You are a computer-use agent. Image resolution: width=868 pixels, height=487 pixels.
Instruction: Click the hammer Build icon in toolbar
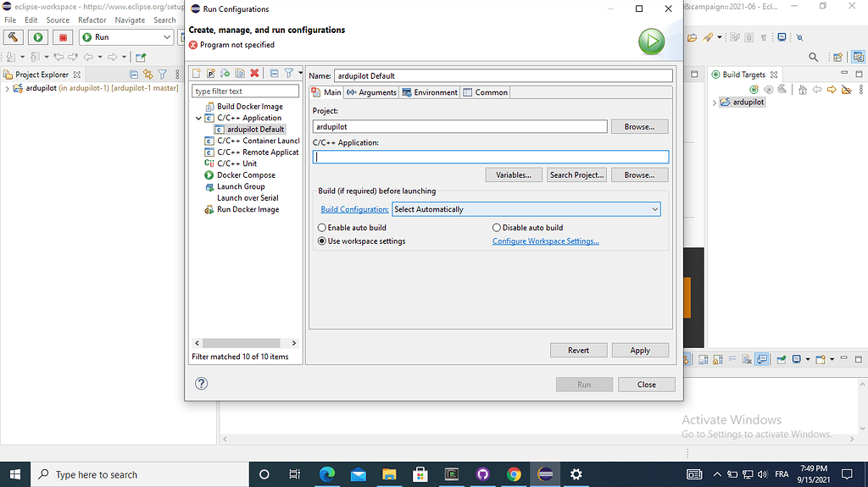14,37
